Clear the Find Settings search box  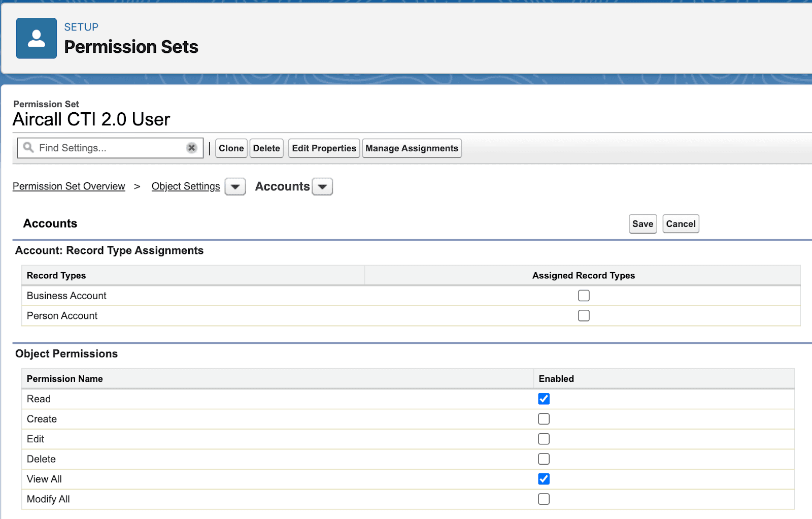click(191, 148)
